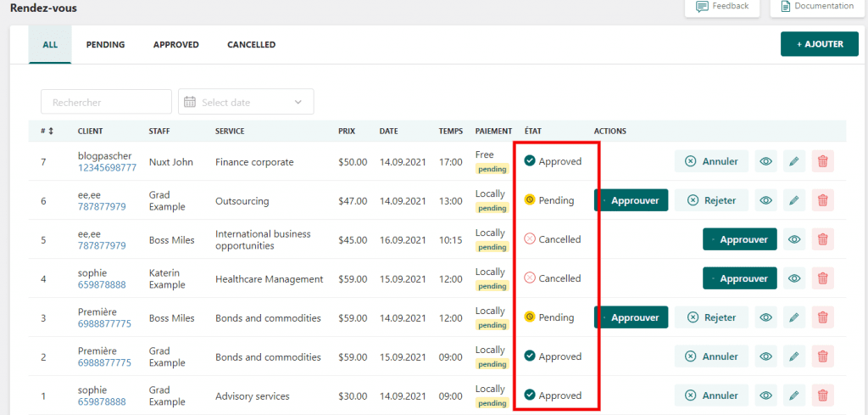Screen dimensions: 868x415
Task: Open phone number link 12345698777
Action: click(x=107, y=168)
